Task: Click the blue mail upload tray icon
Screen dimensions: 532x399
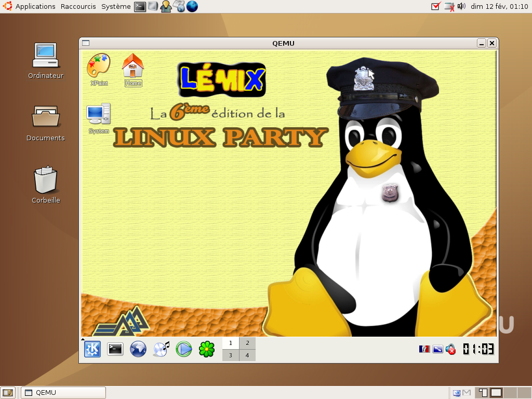Action: (457, 393)
